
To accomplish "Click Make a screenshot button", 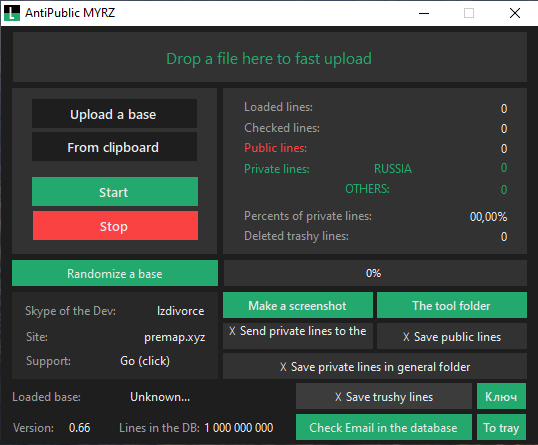I will pos(298,305).
